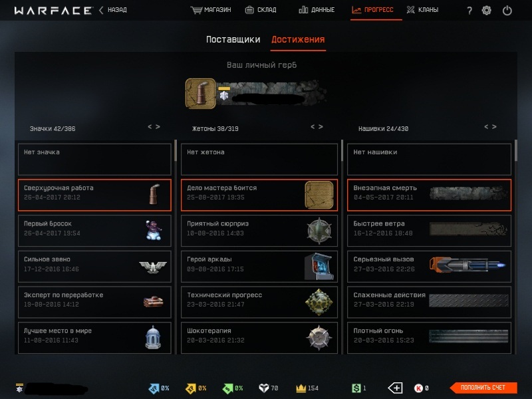The width and height of the screenshot is (532, 399).
Task: Choose the Герои аркады token
Action: 259,267
